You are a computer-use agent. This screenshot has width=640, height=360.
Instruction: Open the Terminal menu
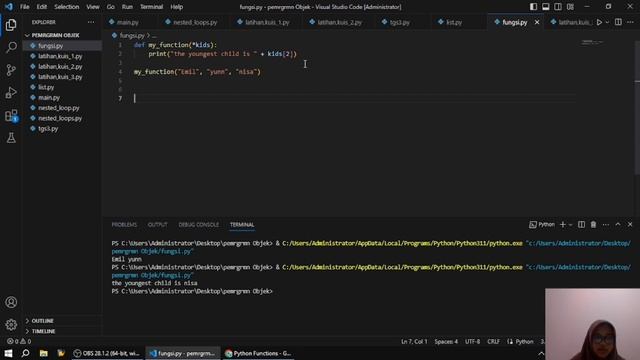[151, 7]
